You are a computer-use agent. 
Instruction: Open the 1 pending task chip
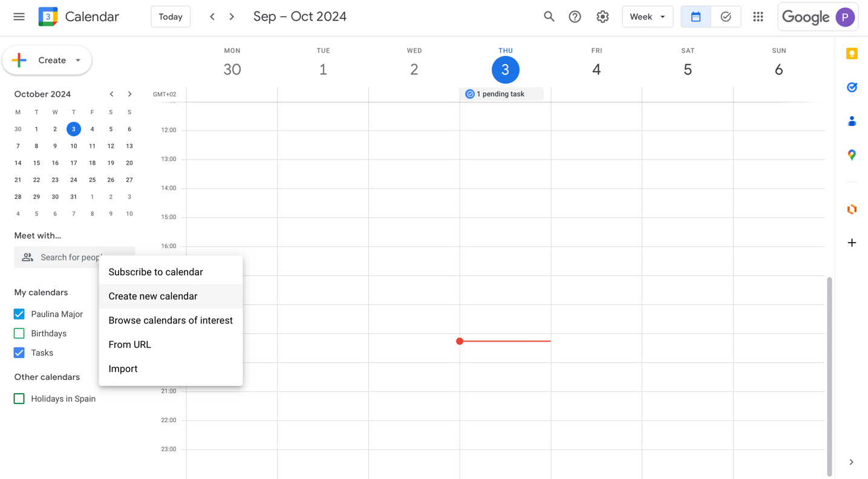(501, 94)
